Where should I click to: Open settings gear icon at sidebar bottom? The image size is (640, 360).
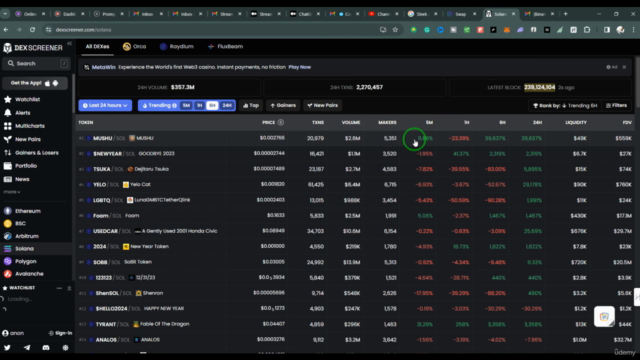[65, 348]
